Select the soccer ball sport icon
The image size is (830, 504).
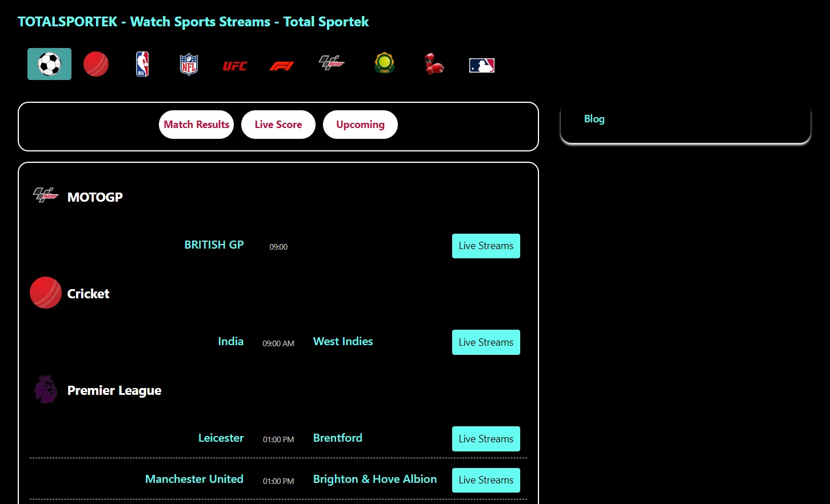click(49, 64)
